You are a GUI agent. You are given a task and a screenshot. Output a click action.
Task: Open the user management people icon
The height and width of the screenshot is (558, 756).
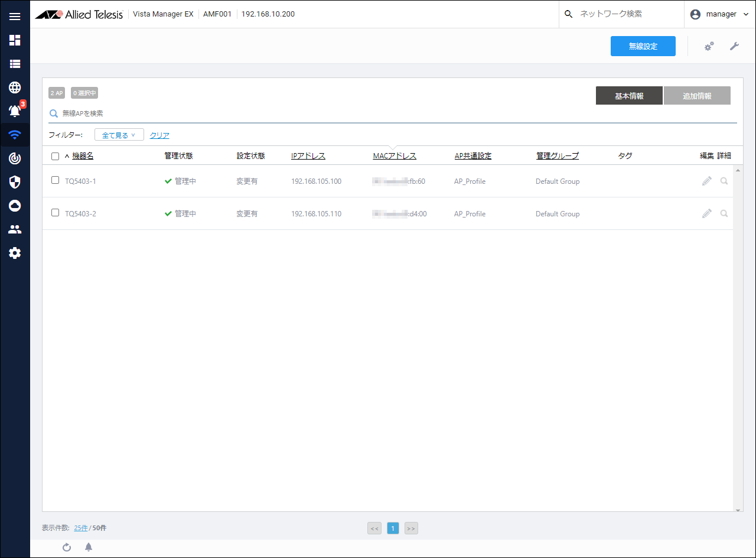tap(15, 229)
